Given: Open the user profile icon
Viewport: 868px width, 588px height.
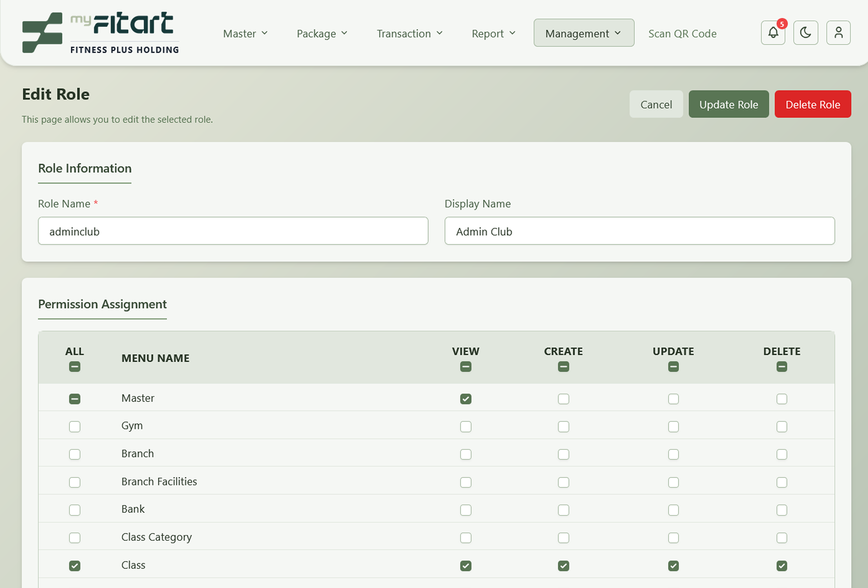Looking at the screenshot, I should (x=838, y=33).
